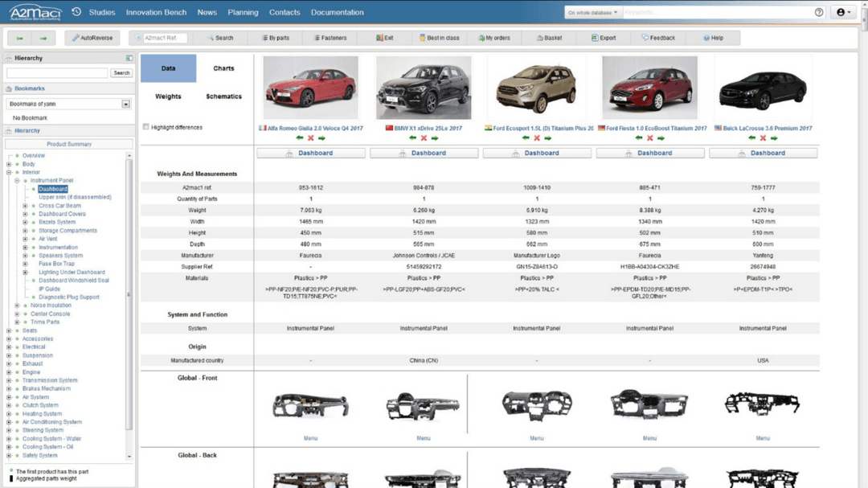Open the Fasteners view
The image size is (868, 488).
point(330,39)
